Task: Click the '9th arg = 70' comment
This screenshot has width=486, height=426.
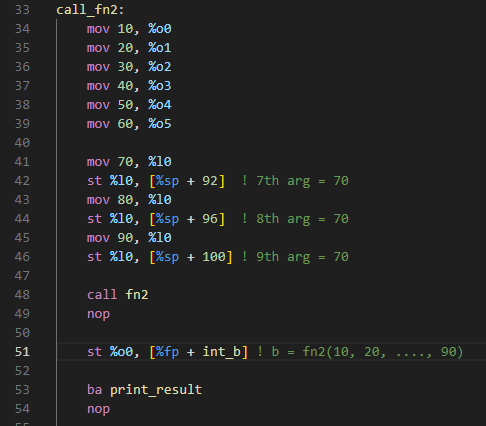Action: [295, 257]
